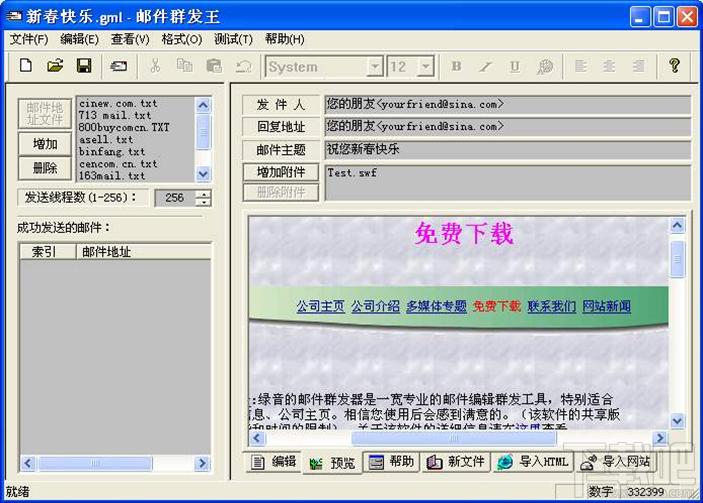Toggle the Bold formatting button

(x=456, y=67)
